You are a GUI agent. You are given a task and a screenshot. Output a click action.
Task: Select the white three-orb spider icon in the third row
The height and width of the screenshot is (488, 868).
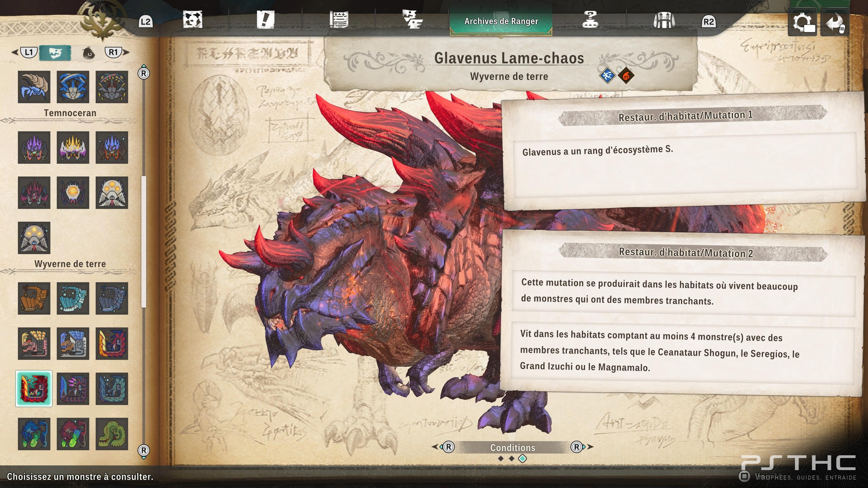(x=112, y=193)
